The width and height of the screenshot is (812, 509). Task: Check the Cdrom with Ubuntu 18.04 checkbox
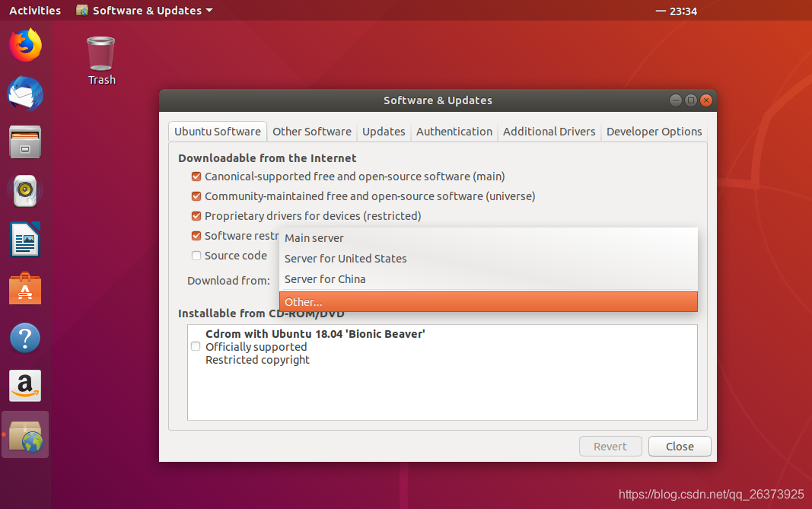pyautogui.click(x=196, y=346)
